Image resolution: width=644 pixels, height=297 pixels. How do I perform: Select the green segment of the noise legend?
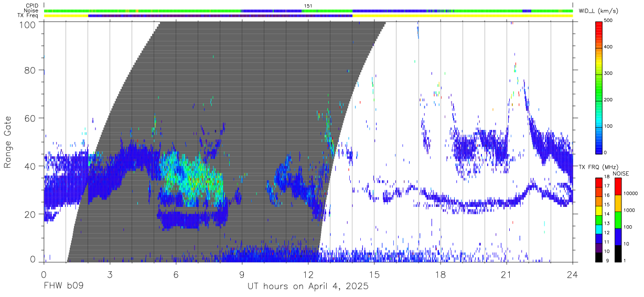[x=617, y=220]
